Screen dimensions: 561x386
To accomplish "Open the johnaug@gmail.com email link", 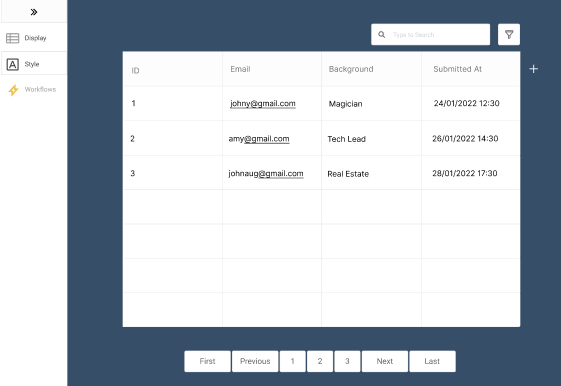I will point(266,174).
